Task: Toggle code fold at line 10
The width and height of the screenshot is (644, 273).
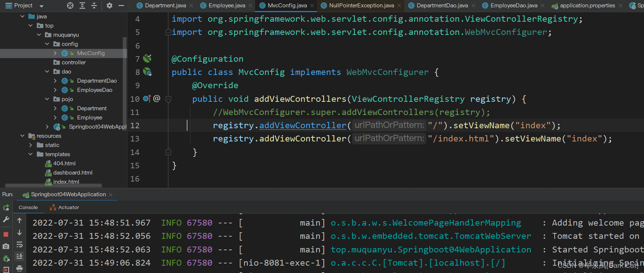Action: click(168, 99)
